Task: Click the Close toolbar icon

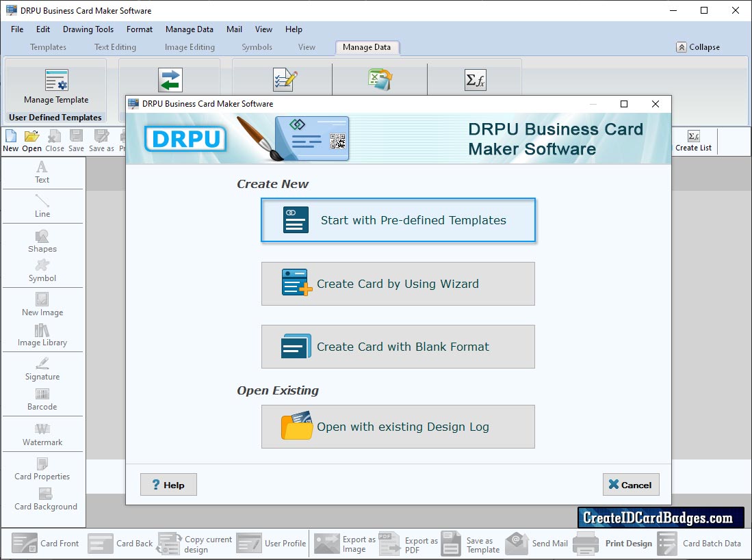Action: [55, 141]
